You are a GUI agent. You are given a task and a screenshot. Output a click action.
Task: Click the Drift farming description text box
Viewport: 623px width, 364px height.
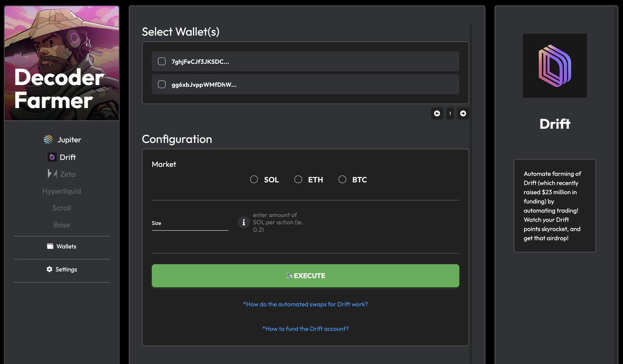[x=555, y=206]
